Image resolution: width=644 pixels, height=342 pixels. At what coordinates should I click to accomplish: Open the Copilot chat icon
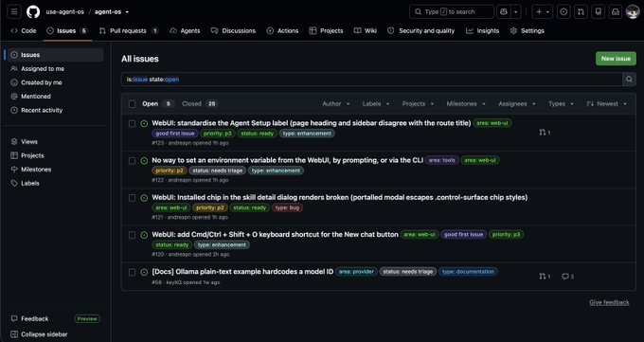click(504, 12)
